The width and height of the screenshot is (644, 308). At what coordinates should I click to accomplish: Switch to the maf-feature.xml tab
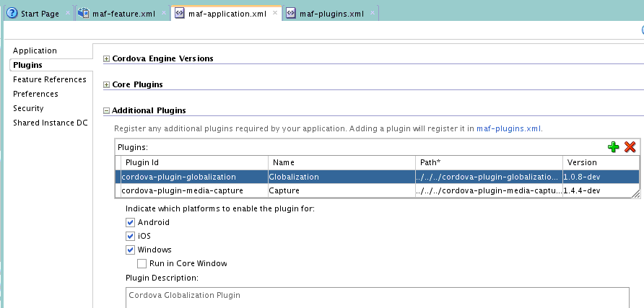click(123, 14)
